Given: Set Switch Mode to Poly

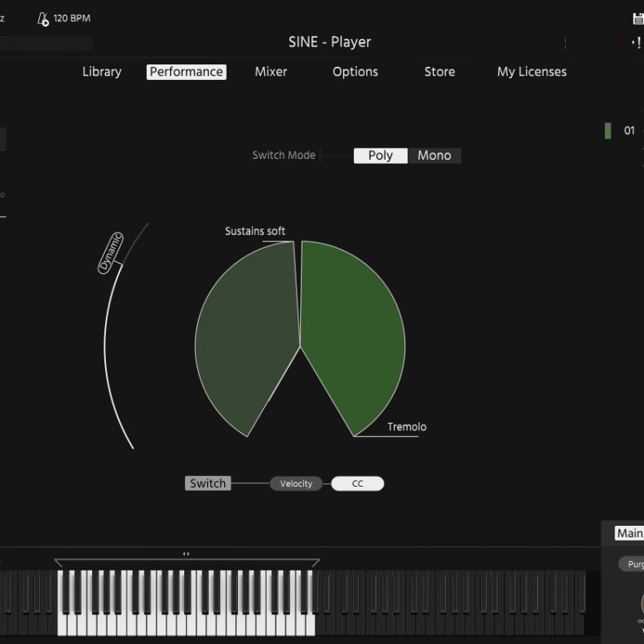Looking at the screenshot, I should click(381, 156).
